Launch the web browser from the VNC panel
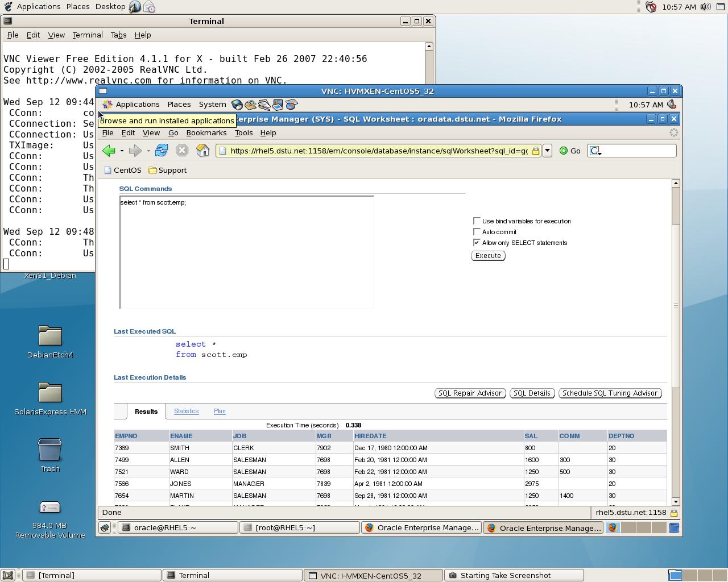728x582 pixels. point(237,105)
